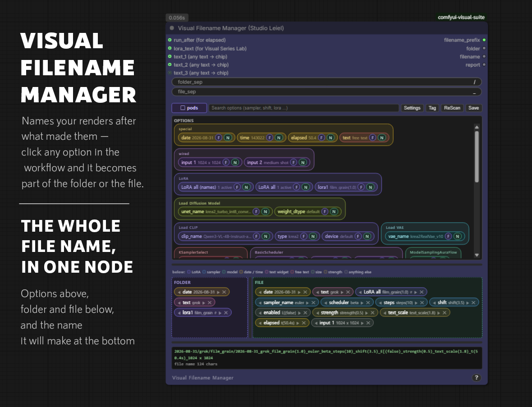532x407 pixels.
Task: Click the report output port
Action: pos(484,64)
